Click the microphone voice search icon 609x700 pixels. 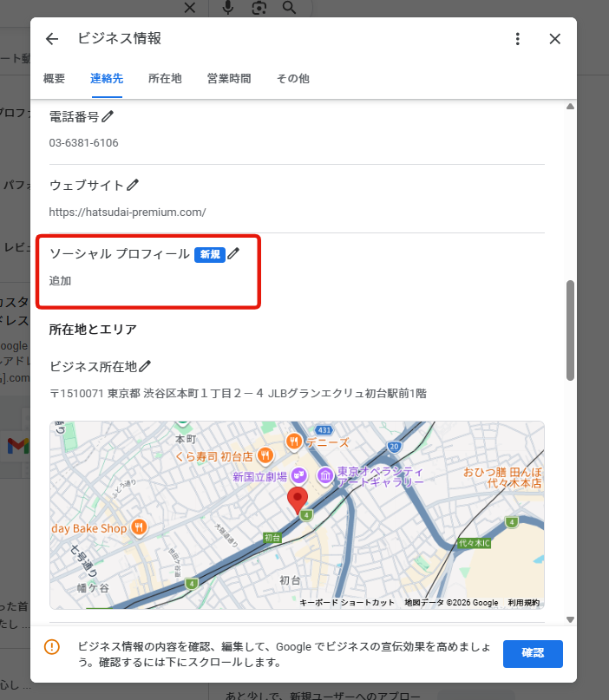[227, 8]
